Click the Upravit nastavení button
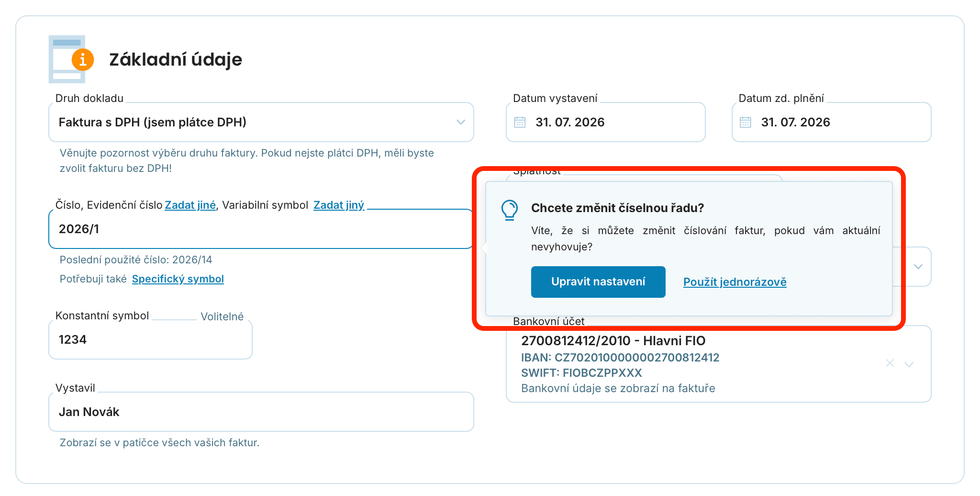The width and height of the screenshot is (980, 496). (598, 282)
